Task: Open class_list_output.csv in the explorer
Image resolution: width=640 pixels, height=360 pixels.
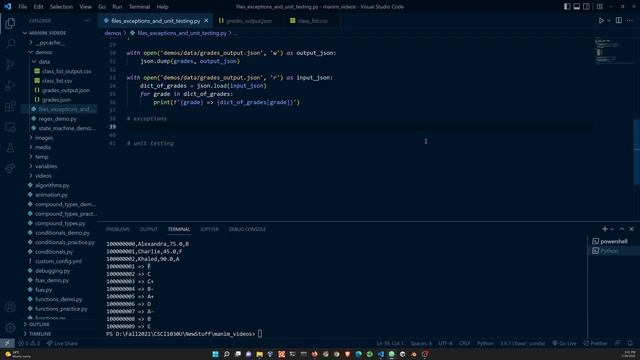Action: pyautogui.click(x=66, y=71)
